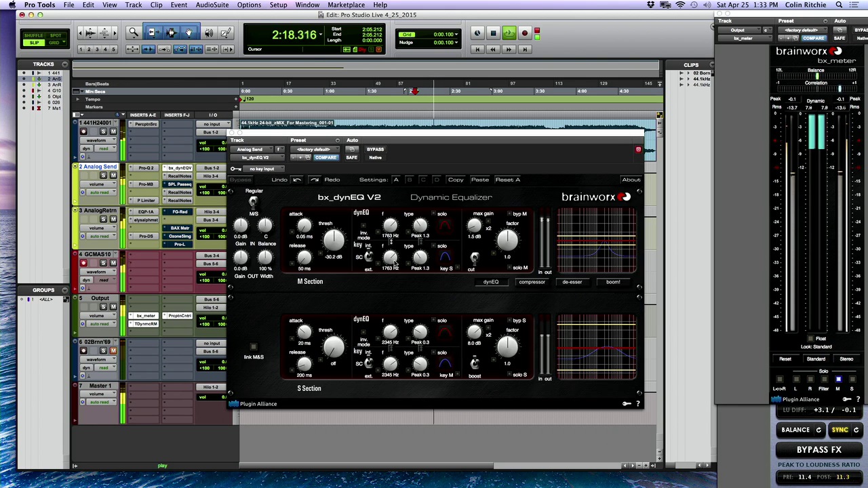Open the Analog Send track selector
868x488 pixels.
pyautogui.click(x=250, y=149)
